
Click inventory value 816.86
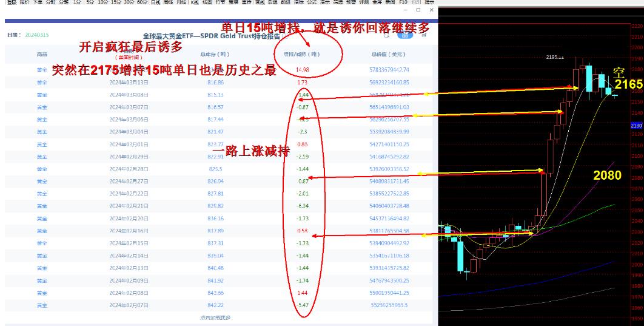click(216, 82)
